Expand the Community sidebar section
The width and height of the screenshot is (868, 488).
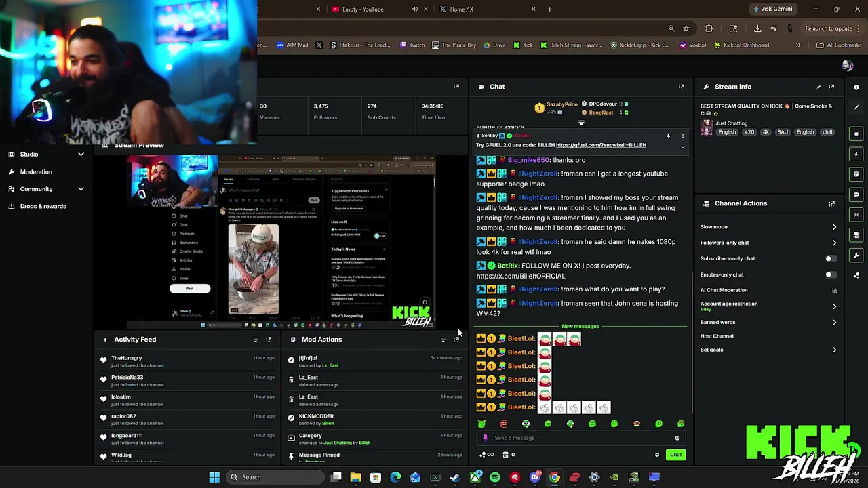(x=81, y=189)
